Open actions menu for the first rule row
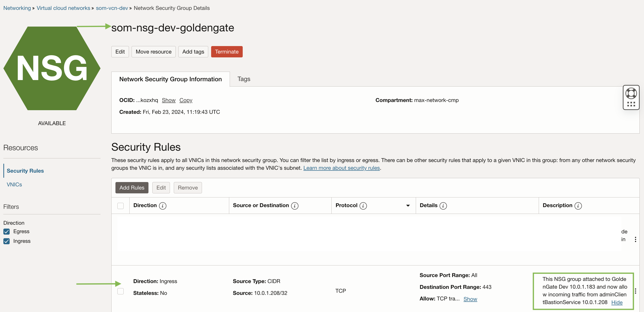Viewport: 644px width, 312px height. [635, 239]
